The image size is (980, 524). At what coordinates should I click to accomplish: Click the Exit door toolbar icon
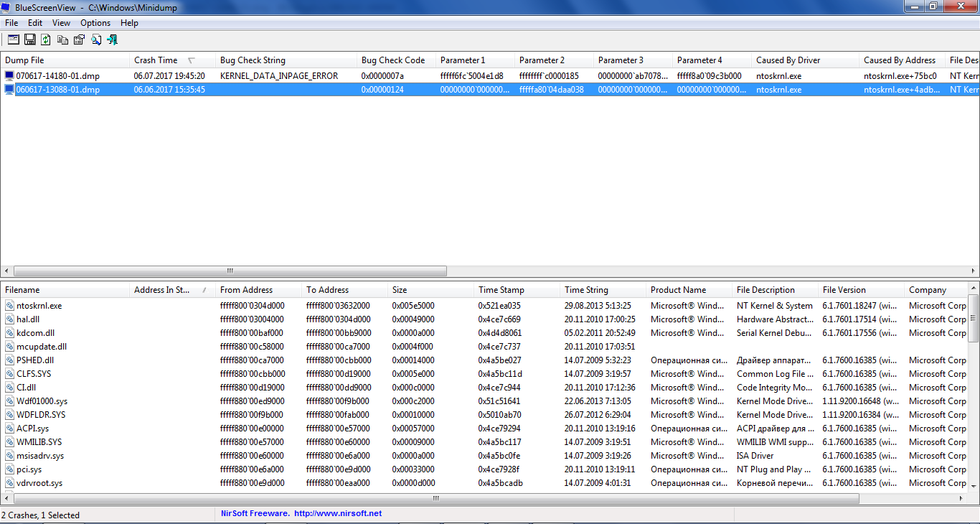pyautogui.click(x=112, y=40)
